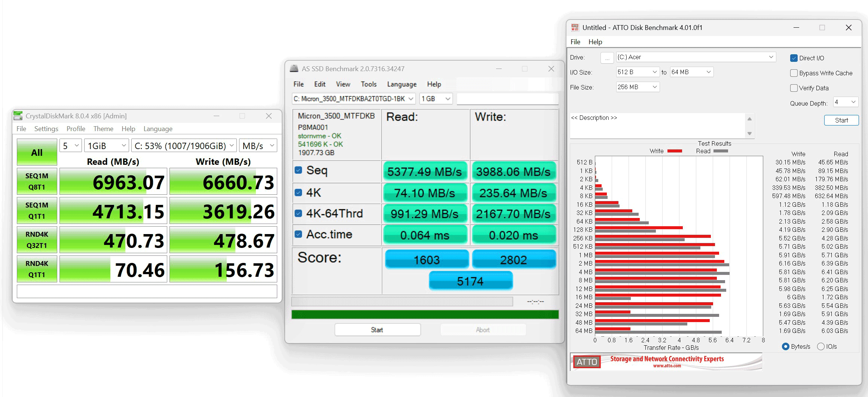The height and width of the screenshot is (397, 868).
Task: Click the 5377.49 MB/s Seq read value
Action: coord(425,172)
